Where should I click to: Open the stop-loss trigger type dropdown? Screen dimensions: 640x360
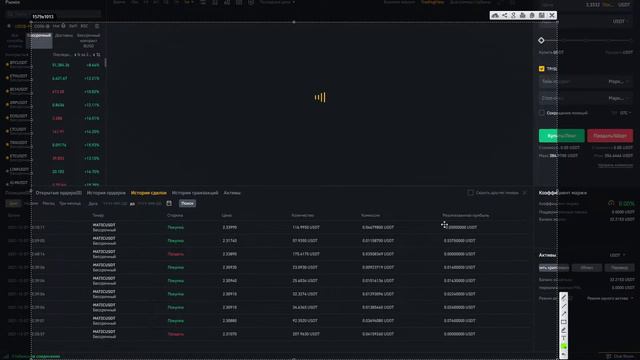618,98
